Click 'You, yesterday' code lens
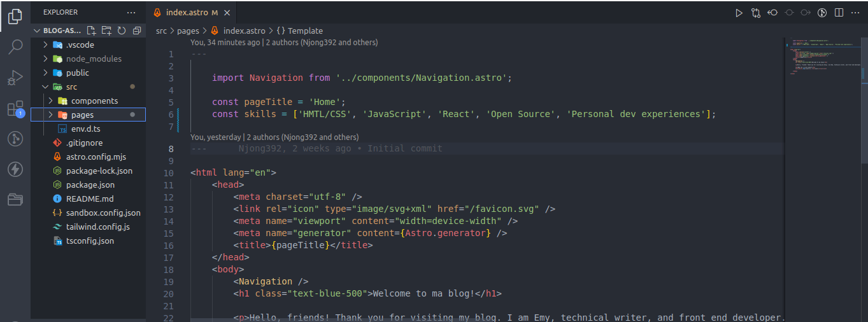The height and width of the screenshot is (322, 868). [215, 137]
